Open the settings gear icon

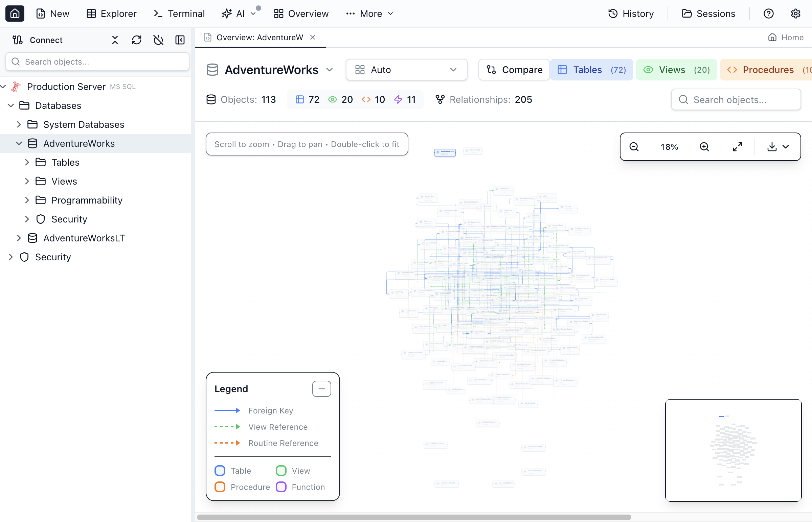click(795, 14)
